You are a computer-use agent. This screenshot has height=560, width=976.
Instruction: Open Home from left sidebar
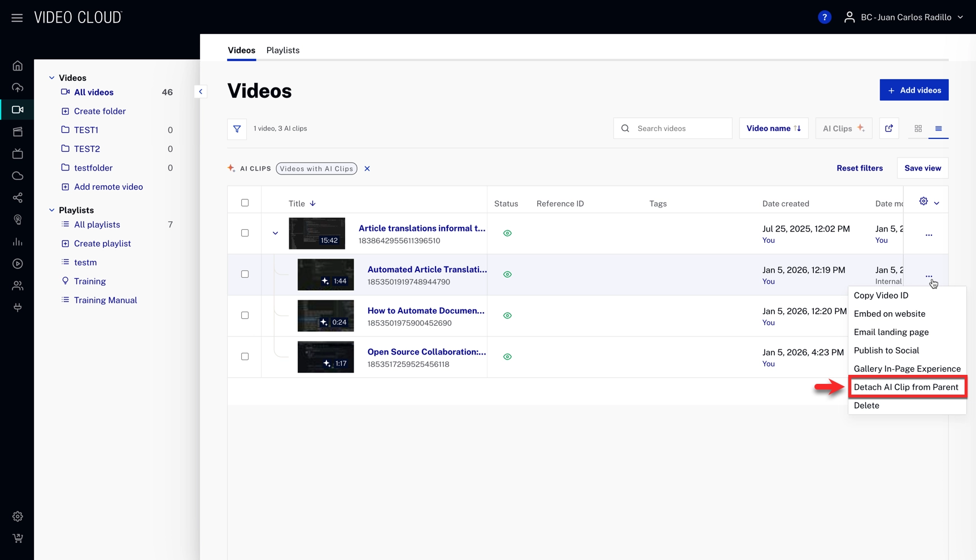click(18, 66)
